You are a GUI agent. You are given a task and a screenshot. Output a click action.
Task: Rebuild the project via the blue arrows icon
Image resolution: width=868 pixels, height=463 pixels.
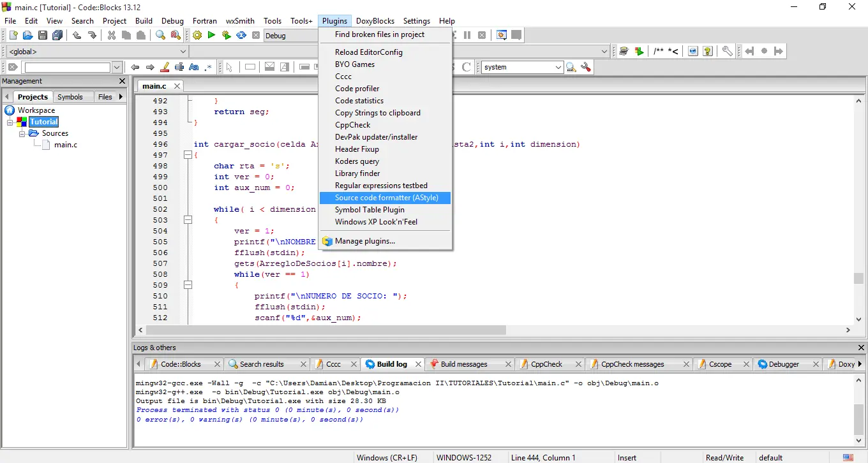click(x=241, y=36)
